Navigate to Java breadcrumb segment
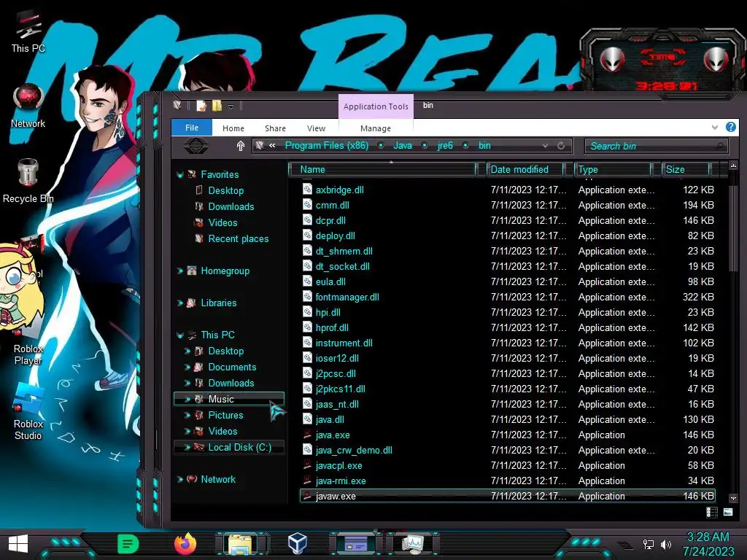Viewport: 747px width, 560px height. click(403, 146)
